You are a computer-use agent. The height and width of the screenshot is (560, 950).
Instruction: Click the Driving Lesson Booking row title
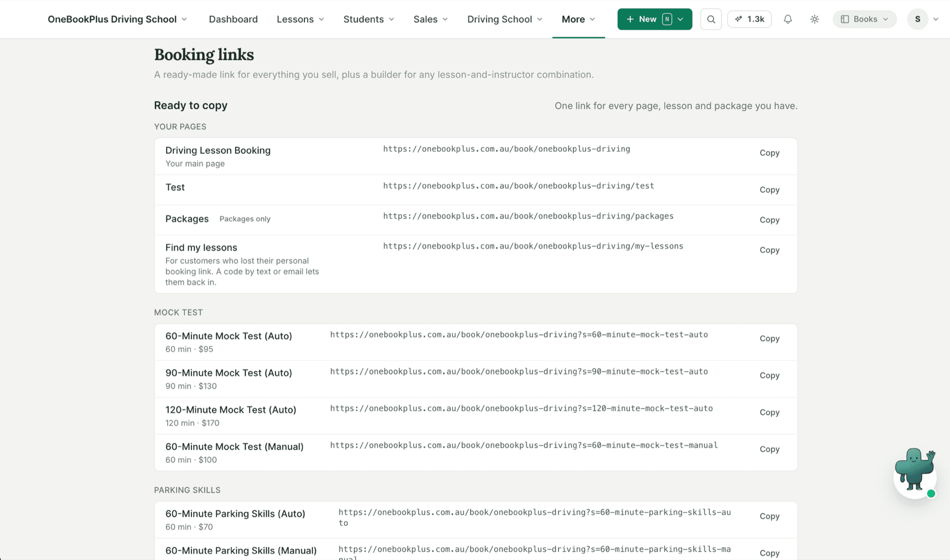[x=218, y=150]
